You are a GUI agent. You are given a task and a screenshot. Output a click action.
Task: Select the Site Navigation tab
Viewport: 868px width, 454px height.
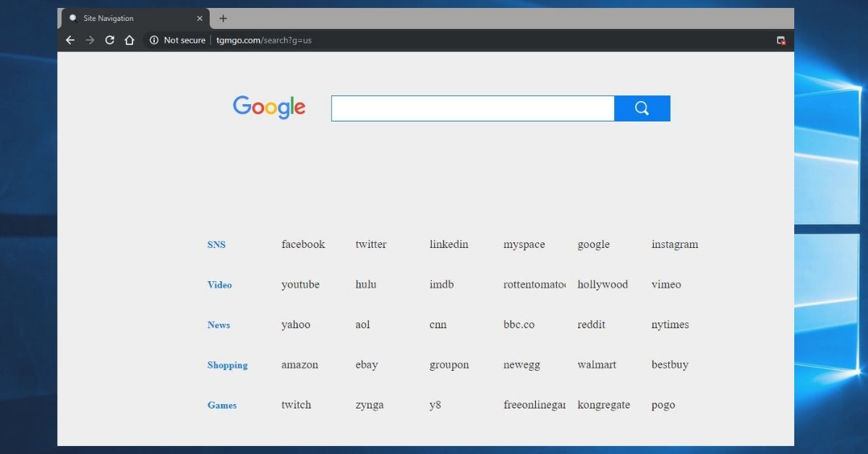tap(136, 19)
